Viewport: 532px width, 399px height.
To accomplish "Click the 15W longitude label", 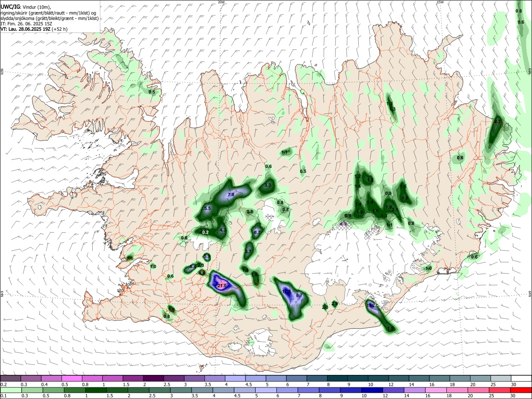I will click(x=440, y=2).
